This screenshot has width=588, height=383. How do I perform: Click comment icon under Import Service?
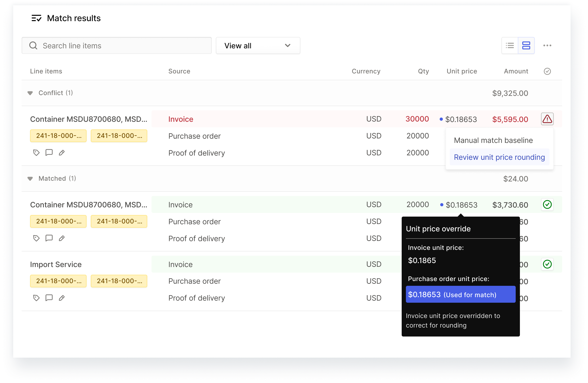coord(49,298)
